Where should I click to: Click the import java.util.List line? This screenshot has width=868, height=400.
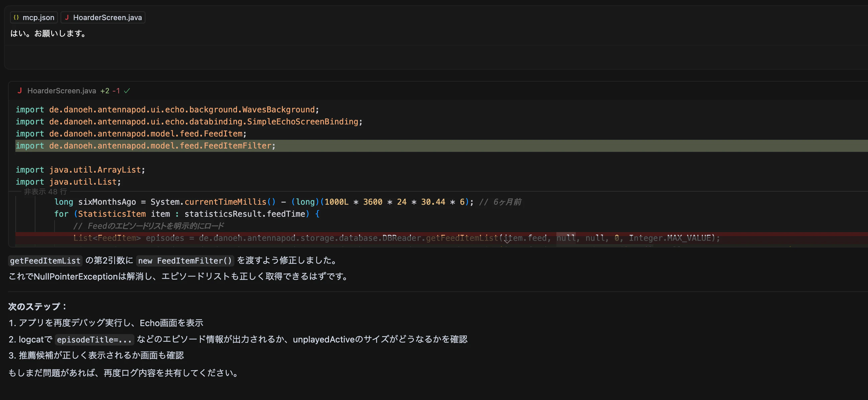pyautogui.click(x=68, y=182)
